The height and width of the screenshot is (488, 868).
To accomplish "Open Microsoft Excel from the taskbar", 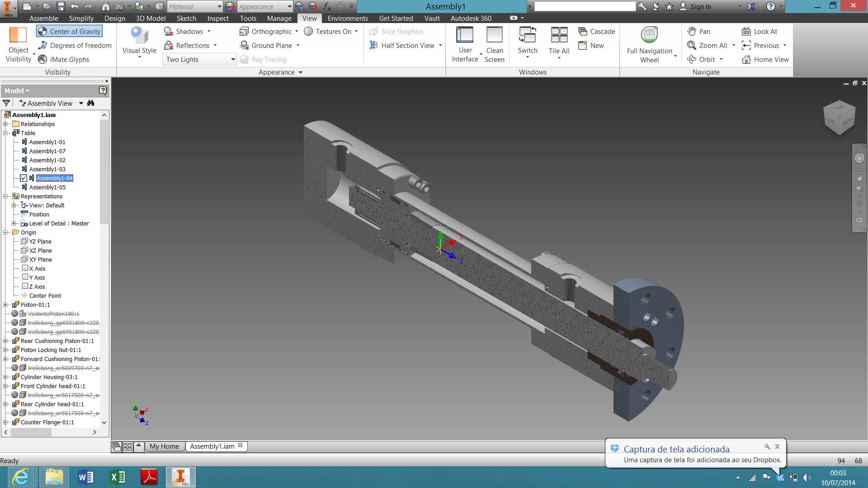I will click(118, 477).
